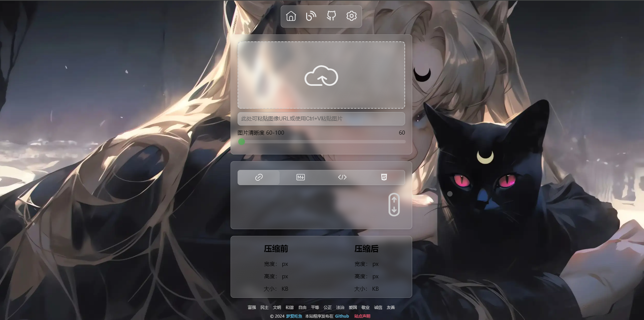This screenshot has height=320, width=644.
Task: Click the 压缩前 heading
Action: [x=276, y=249]
